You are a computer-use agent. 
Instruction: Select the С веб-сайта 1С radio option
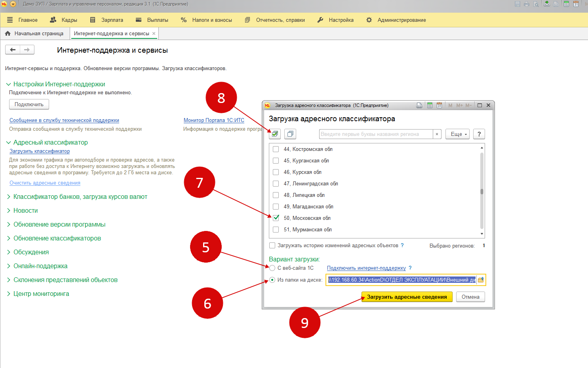272,268
